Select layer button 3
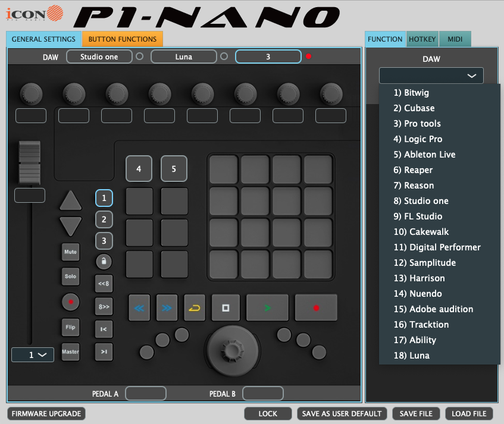The width and height of the screenshot is (504, 424). point(104,241)
